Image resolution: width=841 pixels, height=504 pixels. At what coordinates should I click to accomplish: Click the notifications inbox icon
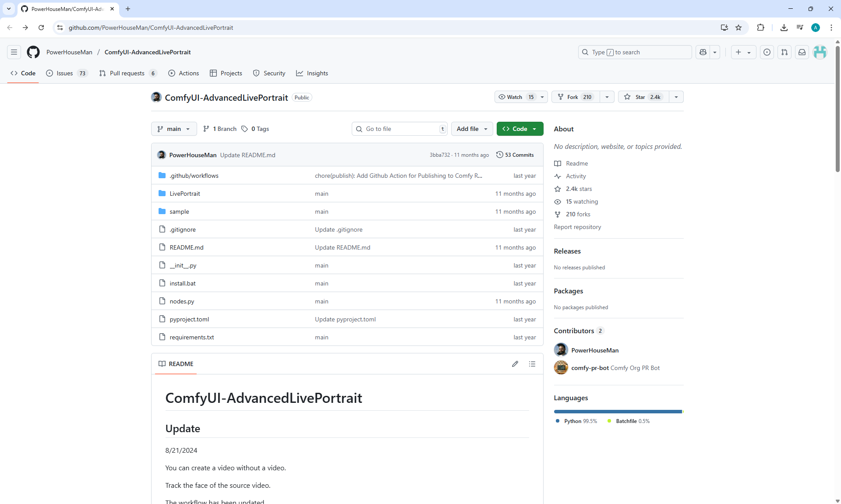tap(802, 52)
